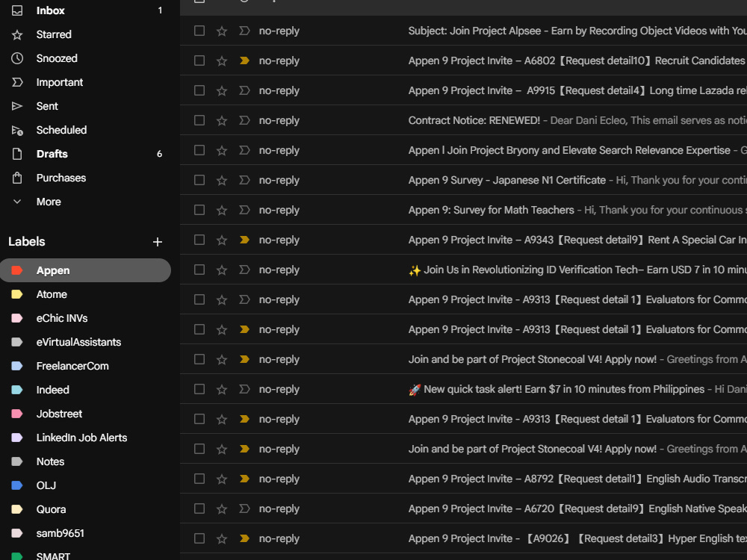This screenshot has height=560, width=747.
Task: Go to Snoozed messages
Action: click(x=85, y=58)
